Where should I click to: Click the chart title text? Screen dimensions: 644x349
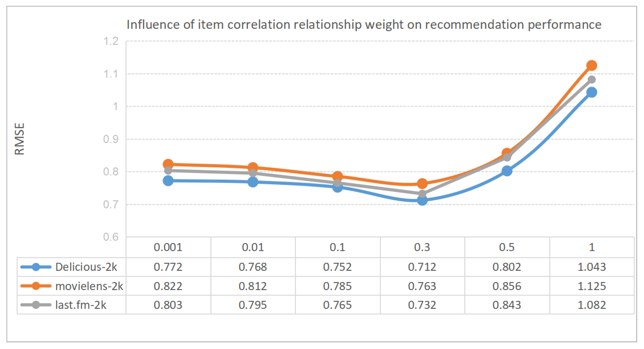tap(364, 25)
